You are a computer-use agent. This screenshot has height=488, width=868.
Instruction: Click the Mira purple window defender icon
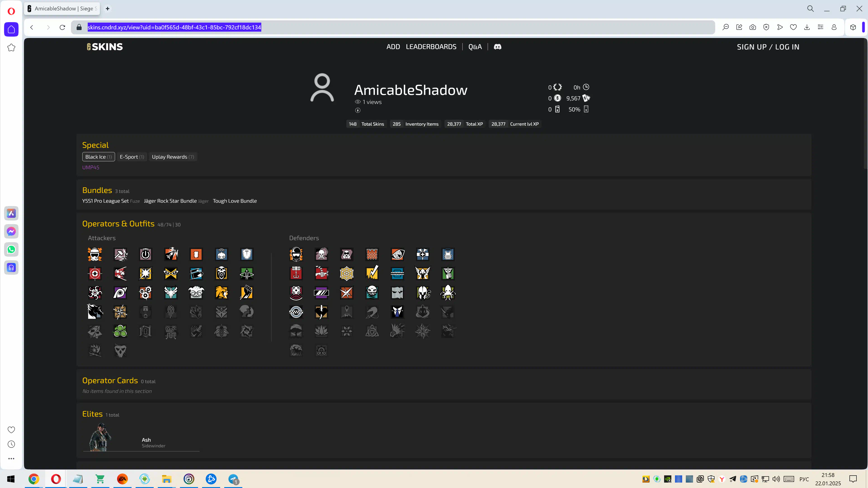[x=321, y=293]
